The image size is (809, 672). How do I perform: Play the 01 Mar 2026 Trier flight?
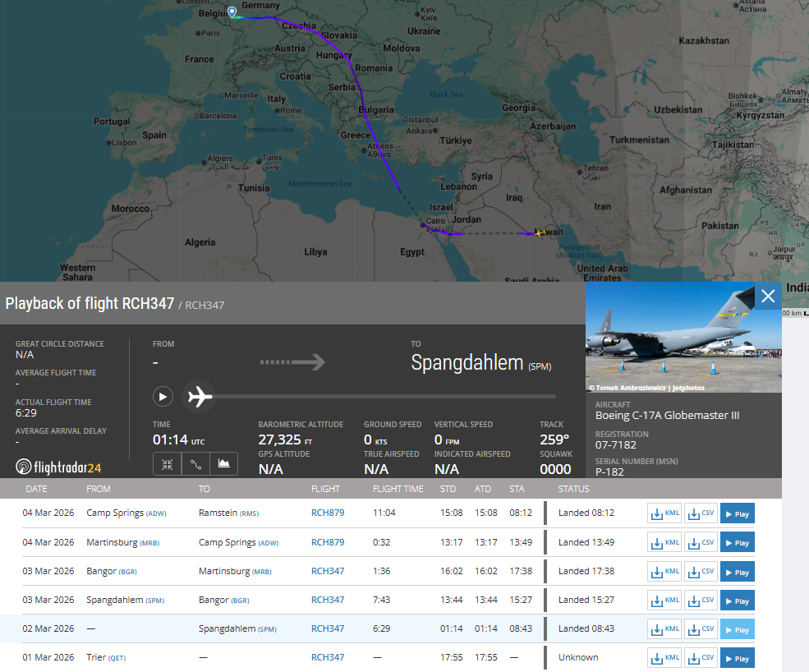click(737, 658)
